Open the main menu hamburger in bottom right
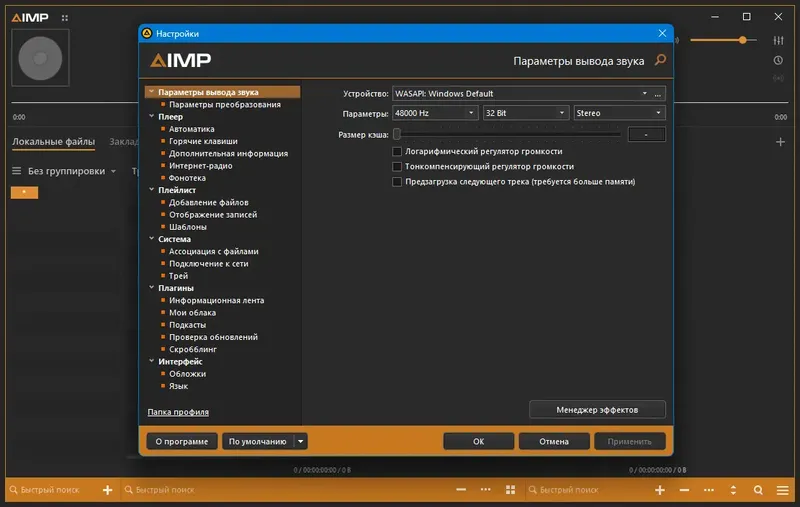 (x=783, y=490)
